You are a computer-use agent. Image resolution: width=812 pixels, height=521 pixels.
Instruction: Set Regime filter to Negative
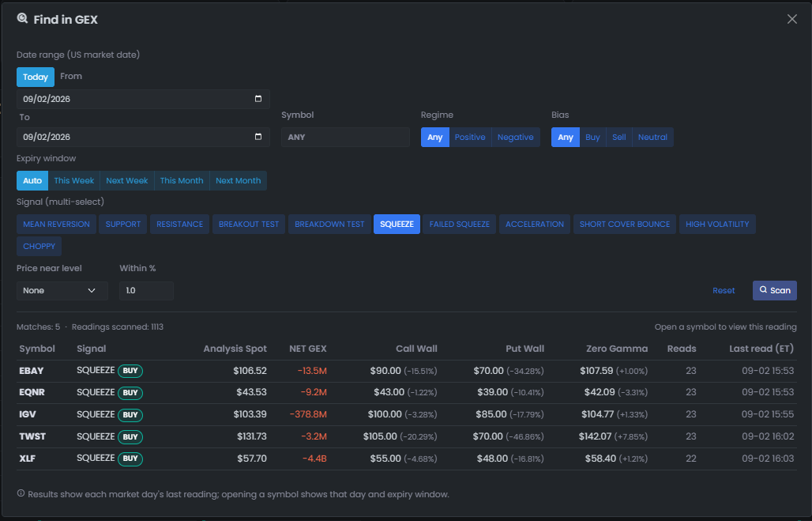(515, 138)
